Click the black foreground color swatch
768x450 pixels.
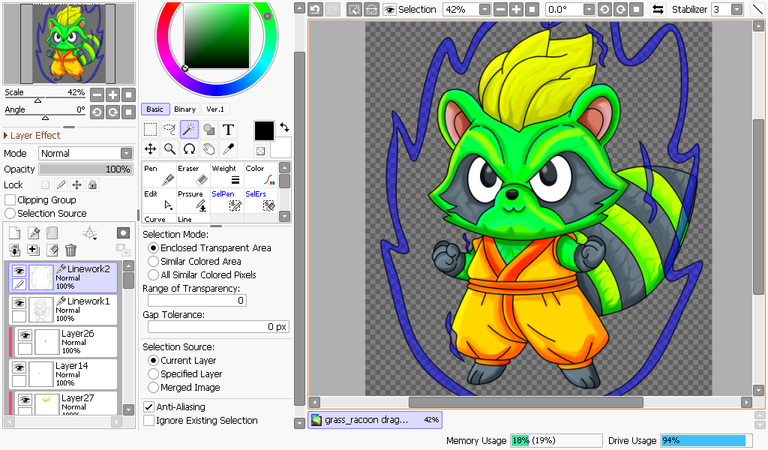coord(264,131)
